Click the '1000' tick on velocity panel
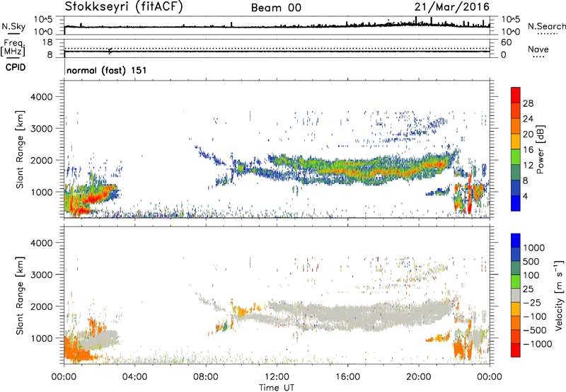The height and width of the screenshot is (392, 566). (x=42, y=338)
